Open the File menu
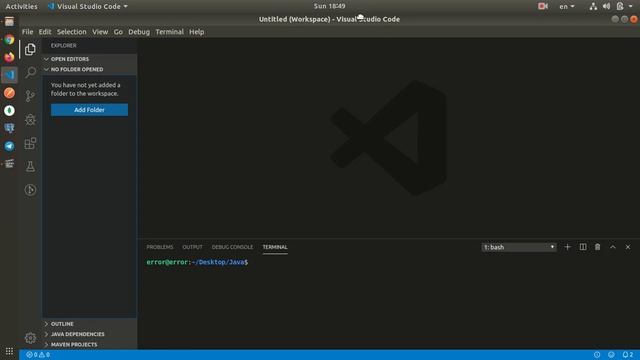The height and width of the screenshot is (360, 640). pyautogui.click(x=27, y=32)
